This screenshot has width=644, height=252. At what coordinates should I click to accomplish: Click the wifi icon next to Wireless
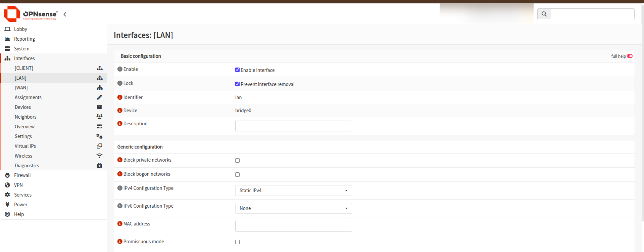click(x=99, y=156)
